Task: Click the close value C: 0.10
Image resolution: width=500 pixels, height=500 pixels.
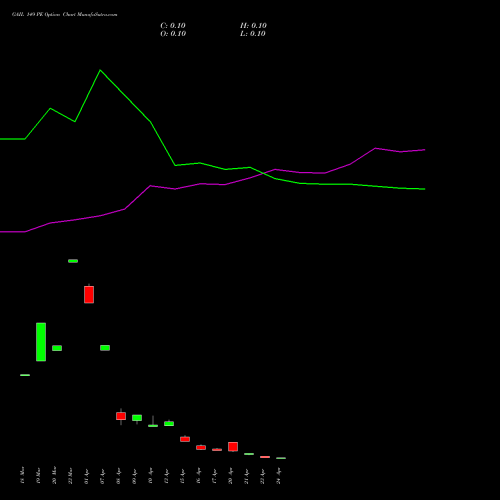Action: point(173,26)
